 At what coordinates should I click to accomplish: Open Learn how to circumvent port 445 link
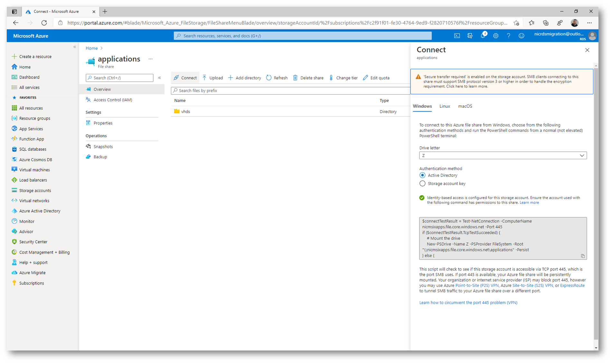click(x=468, y=303)
